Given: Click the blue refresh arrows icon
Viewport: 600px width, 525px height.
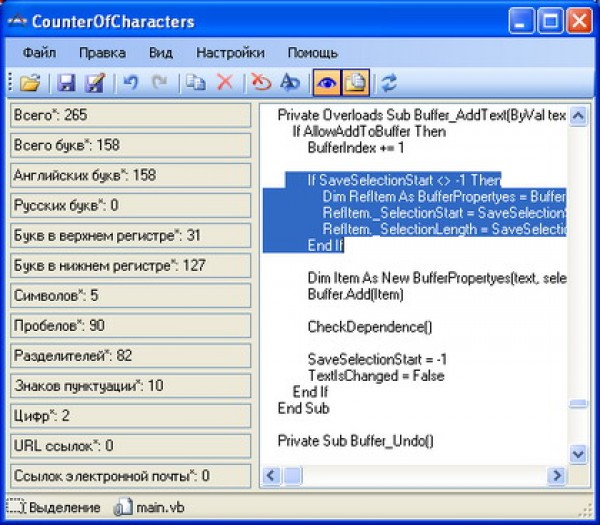Looking at the screenshot, I should (389, 82).
